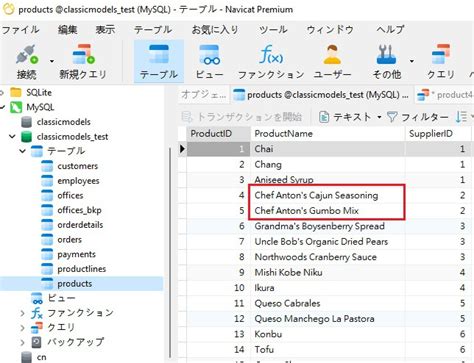
Task: Open the 編集 menu
Action: point(68,30)
